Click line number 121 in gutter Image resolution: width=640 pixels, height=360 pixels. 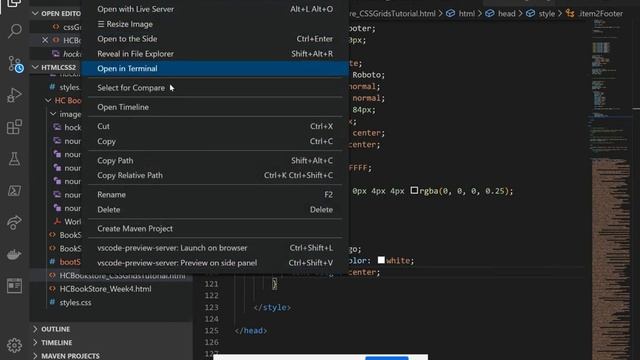pyautogui.click(x=211, y=284)
